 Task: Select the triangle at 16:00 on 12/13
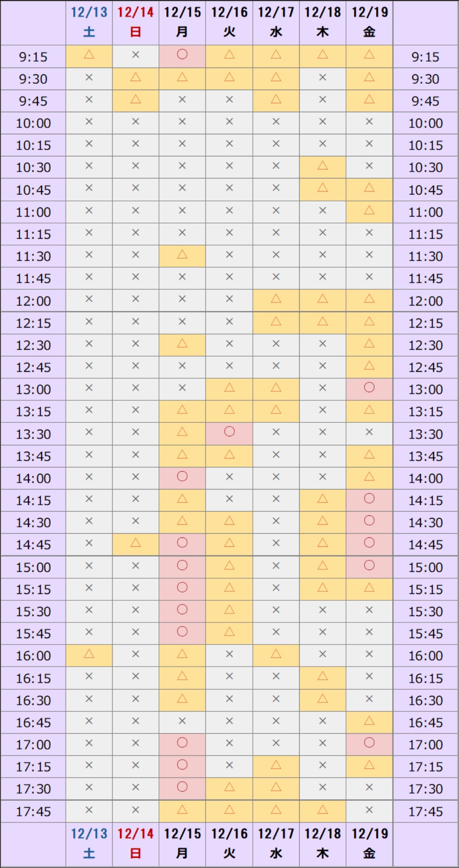pyautogui.click(x=89, y=654)
